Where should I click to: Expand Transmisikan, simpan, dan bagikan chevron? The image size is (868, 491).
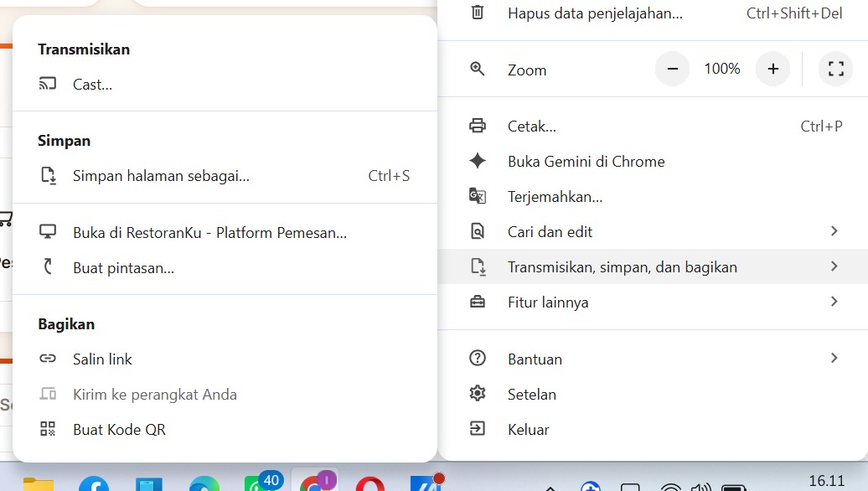click(x=834, y=266)
